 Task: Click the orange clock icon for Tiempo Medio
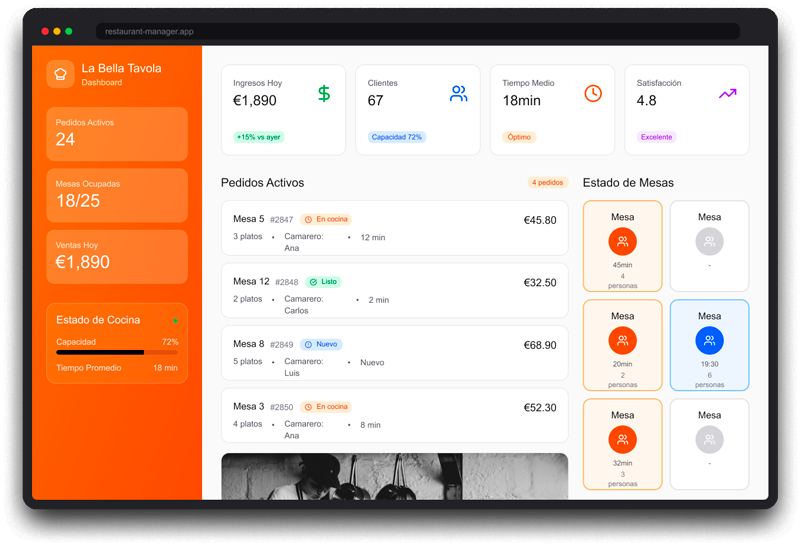[x=593, y=93]
